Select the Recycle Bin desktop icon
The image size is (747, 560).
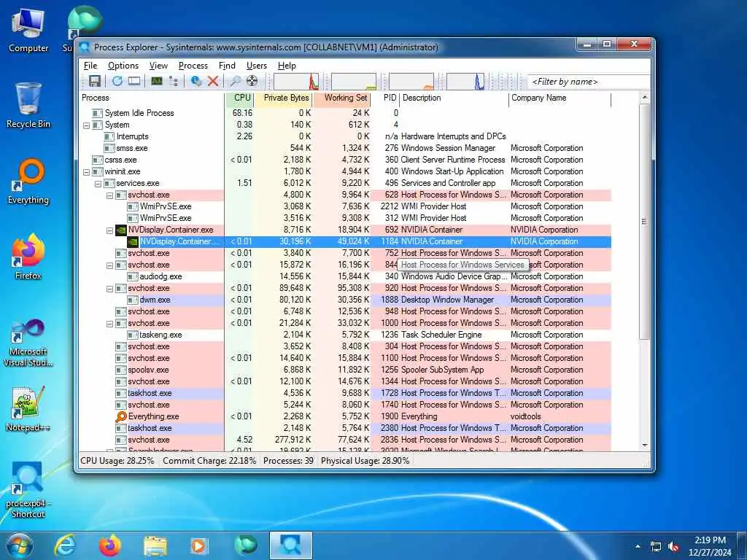pos(28,106)
